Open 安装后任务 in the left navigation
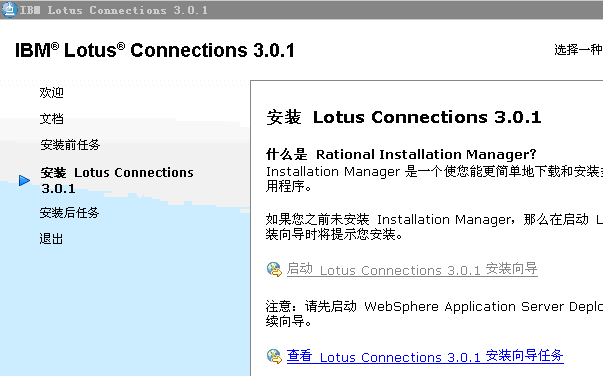Image resolution: width=603 pixels, height=376 pixels. (x=69, y=213)
